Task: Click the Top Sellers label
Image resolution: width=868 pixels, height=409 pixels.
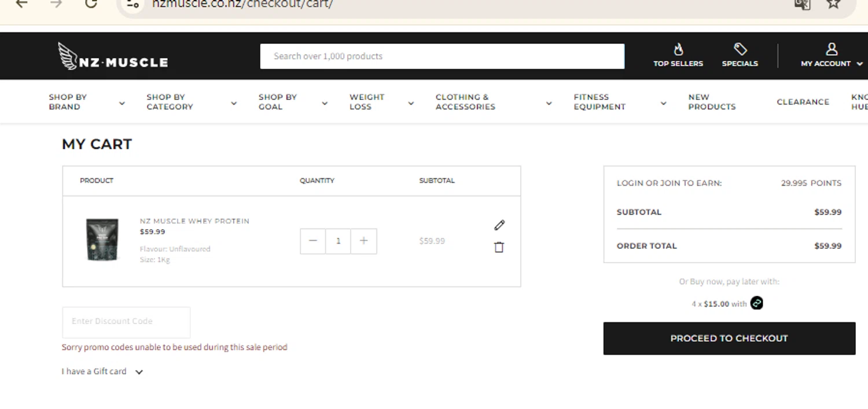Action: pos(678,64)
